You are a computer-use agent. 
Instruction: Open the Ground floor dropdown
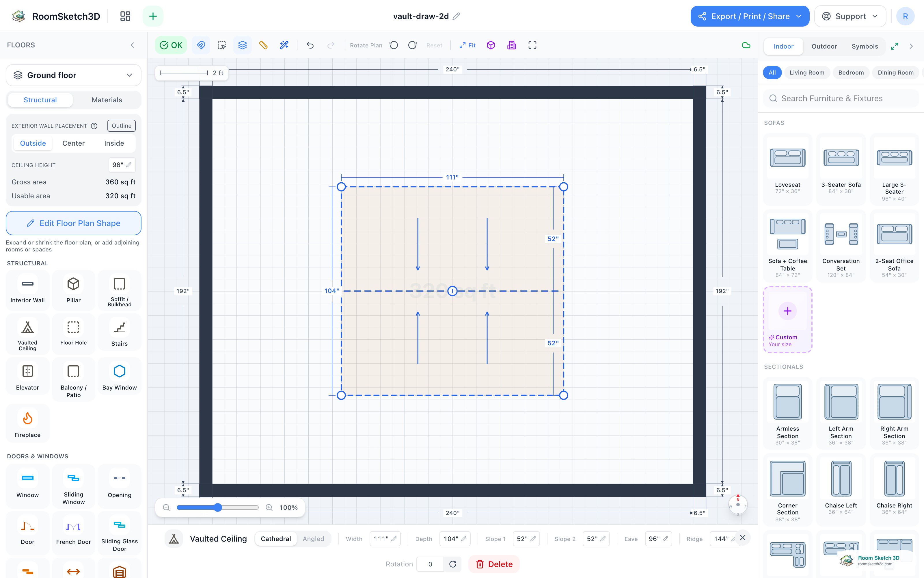pos(74,75)
